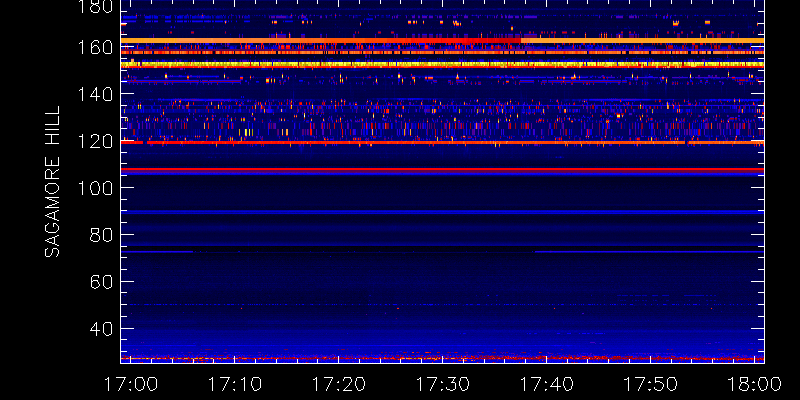Click the 17:00 time axis label
The width and height of the screenshot is (800, 400).
tap(131, 384)
